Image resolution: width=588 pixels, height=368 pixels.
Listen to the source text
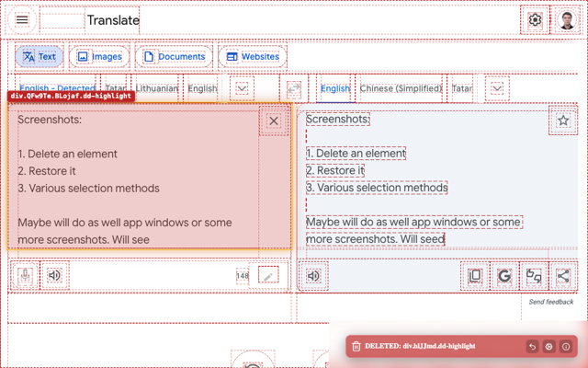(54, 275)
